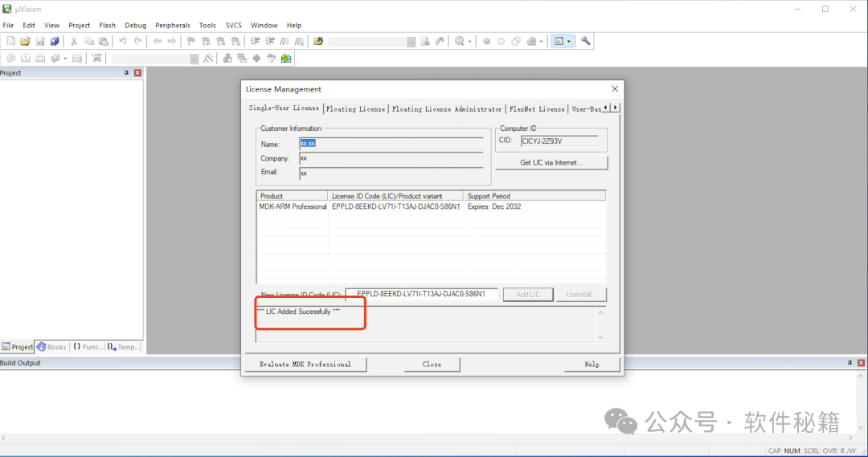Viewport: 868px width, 457px height.
Task: Open the Peripherals menu
Action: click(173, 26)
